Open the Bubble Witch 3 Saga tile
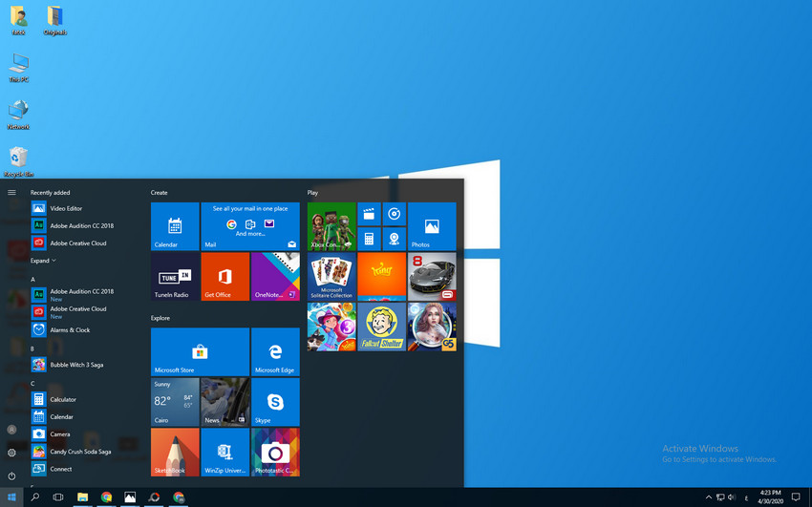 [331, 327]
